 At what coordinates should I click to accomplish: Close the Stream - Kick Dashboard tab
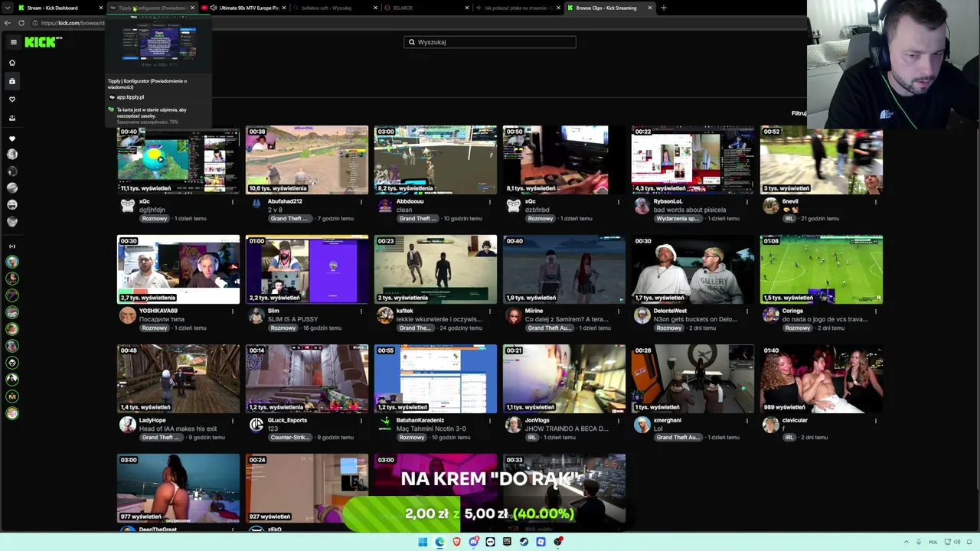coord(100,8)
